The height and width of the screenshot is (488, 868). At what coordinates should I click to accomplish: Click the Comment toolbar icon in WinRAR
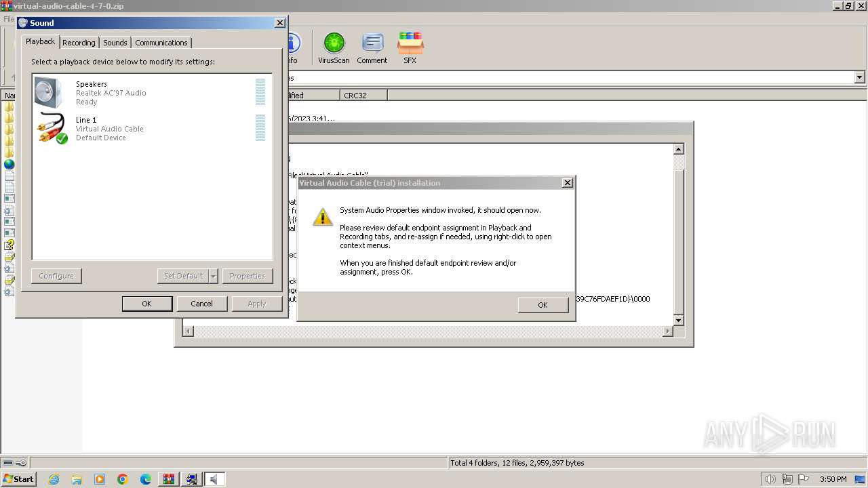[x=372, y=48]
